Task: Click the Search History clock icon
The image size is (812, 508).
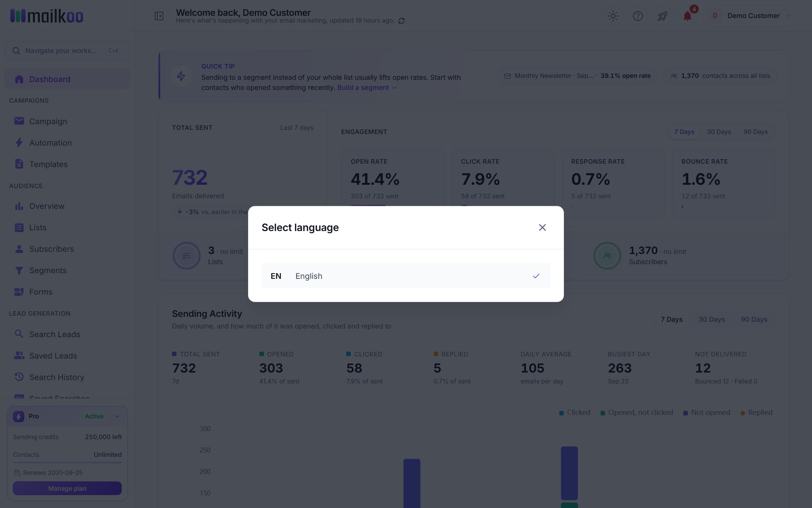Action: pyautogui.click(x=19, y=377)
